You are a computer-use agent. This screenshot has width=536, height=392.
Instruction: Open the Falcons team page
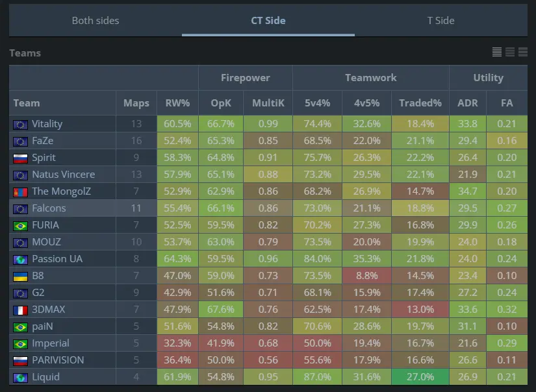pos(49,208)
